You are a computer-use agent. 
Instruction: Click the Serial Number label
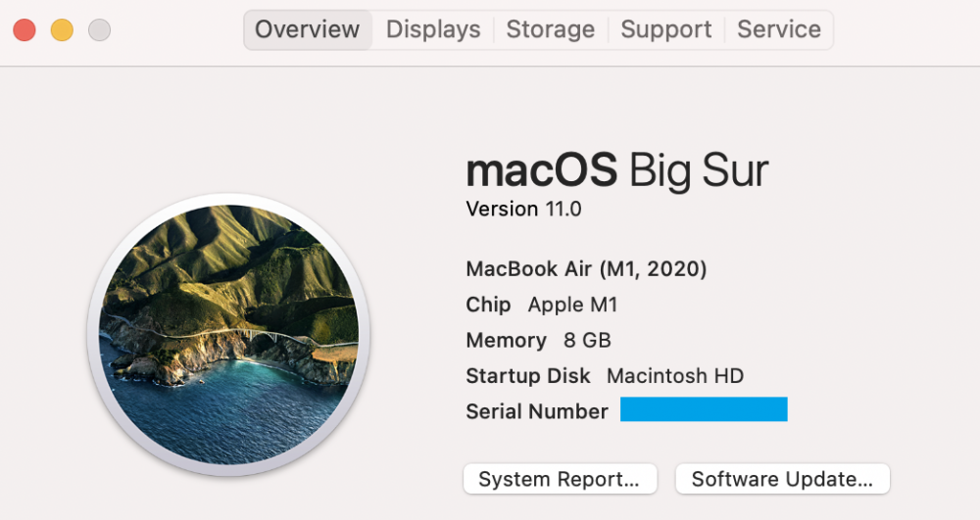537,411
